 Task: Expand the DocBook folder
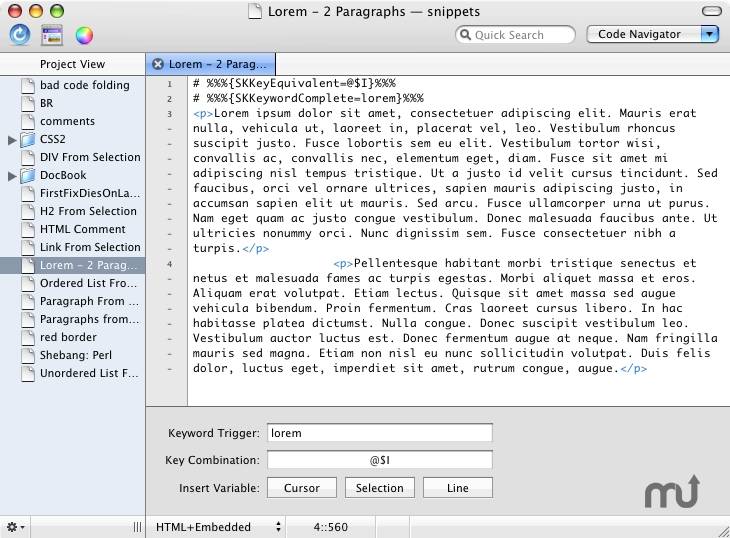[x=12, y=176]
